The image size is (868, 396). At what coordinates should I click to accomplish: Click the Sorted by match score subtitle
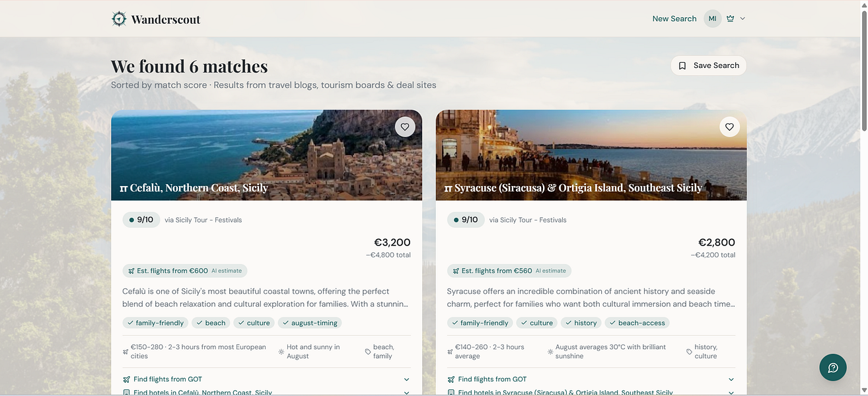click(x=273, y=84)
